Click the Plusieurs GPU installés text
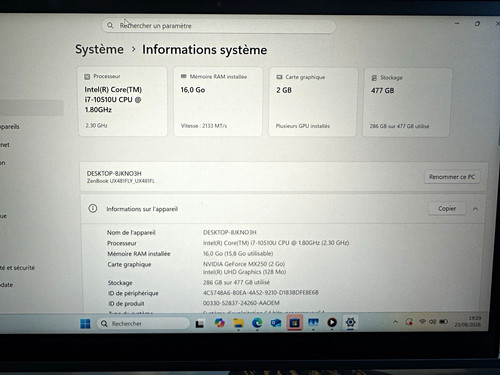The width and height of the screenshot is (500, 375). [x=303, y=126]
